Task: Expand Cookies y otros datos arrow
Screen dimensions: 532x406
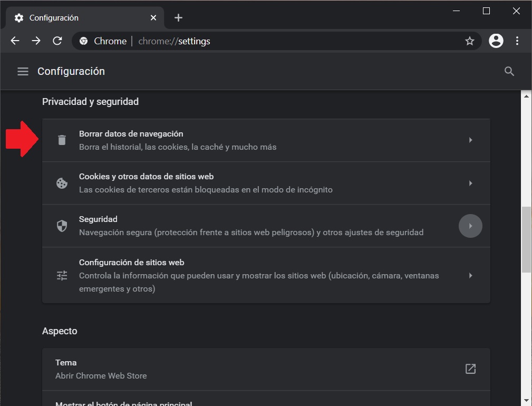Action: 470,183
